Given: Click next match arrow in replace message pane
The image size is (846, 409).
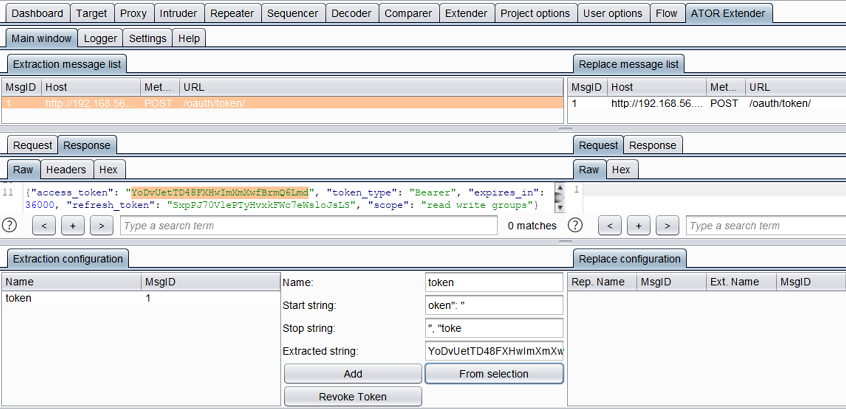Looking at the screenshot, I should 667,226.
